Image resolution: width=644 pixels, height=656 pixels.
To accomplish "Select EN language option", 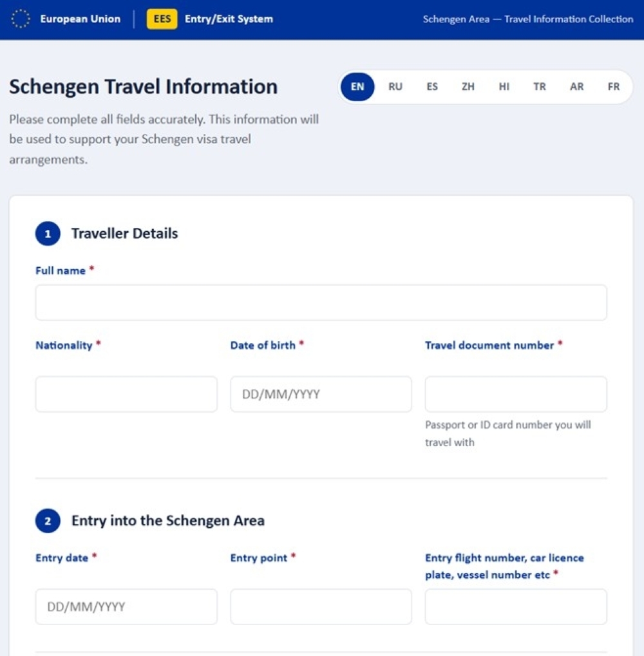I will [x=357, y=87].
